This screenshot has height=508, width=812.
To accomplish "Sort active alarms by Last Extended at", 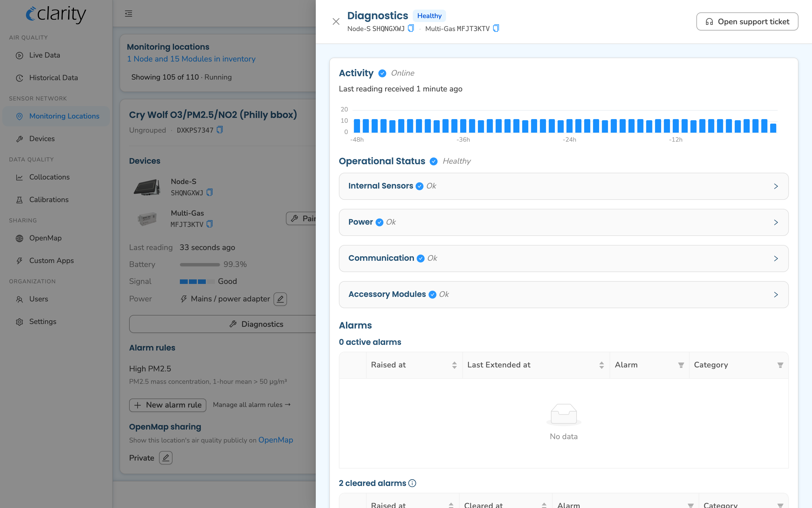I will tap(602, 365).
